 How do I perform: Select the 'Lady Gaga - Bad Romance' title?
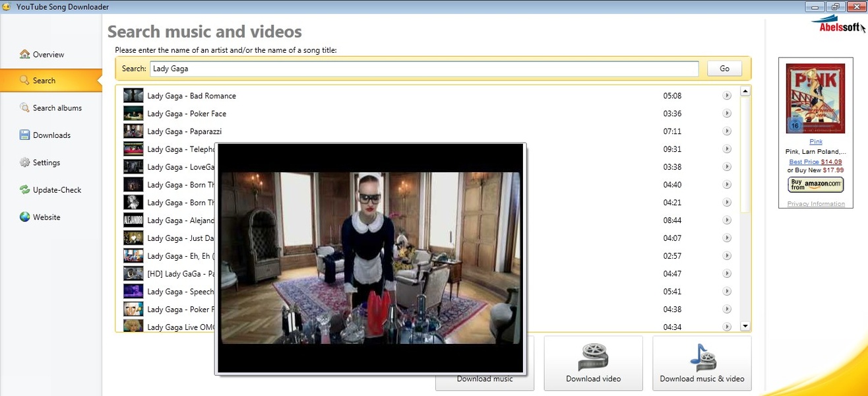pyautogui.click(x=191, y=96)
